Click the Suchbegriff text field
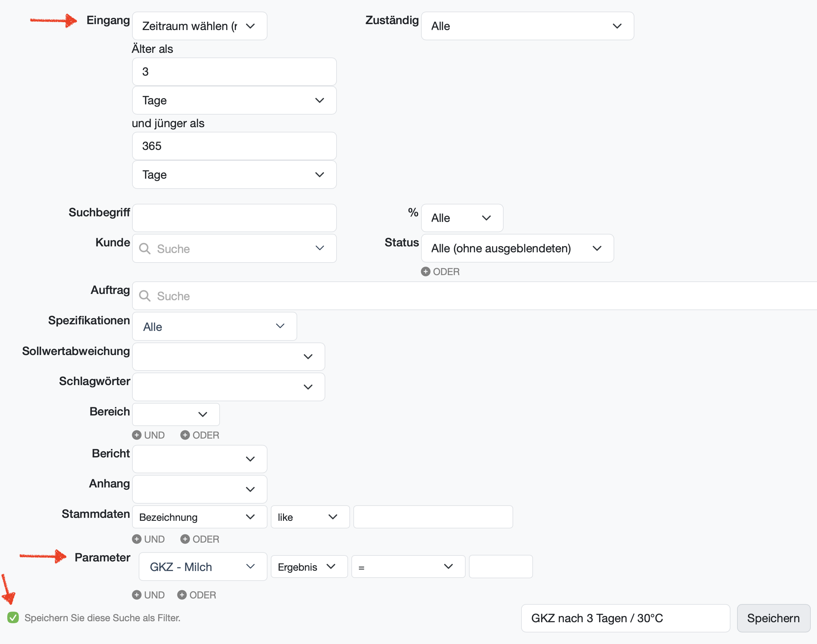The height and width of the screenshot is (644, 817). pyautogui.click(x=234, y=218)
